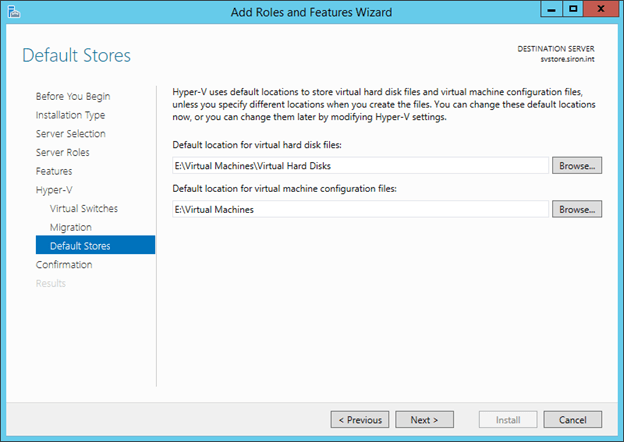The height and width of the screenshot is (442, 624).
Task: Browse for the virtual hard disk files location
Action: [577, 166]
